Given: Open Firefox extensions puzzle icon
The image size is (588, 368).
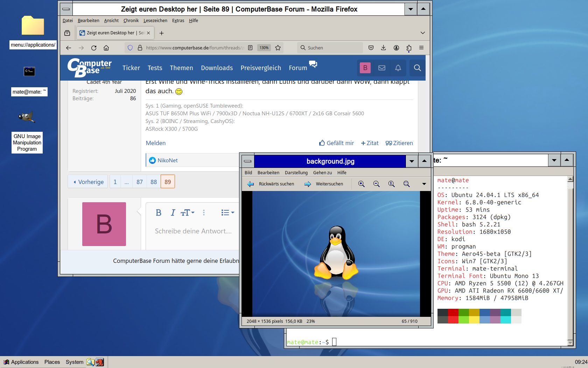Looking at the screenshot, I should point(409,48).
